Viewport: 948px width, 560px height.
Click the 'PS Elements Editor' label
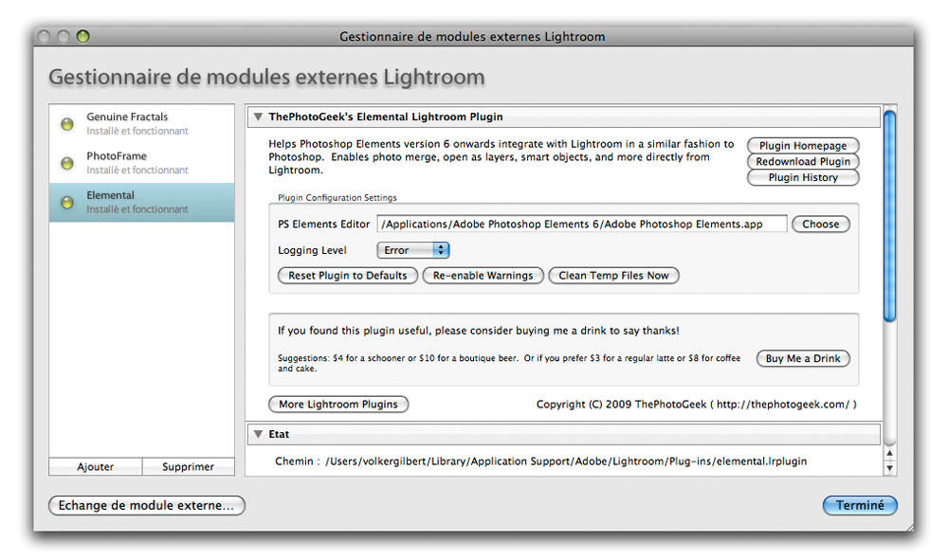coord(323,225)
